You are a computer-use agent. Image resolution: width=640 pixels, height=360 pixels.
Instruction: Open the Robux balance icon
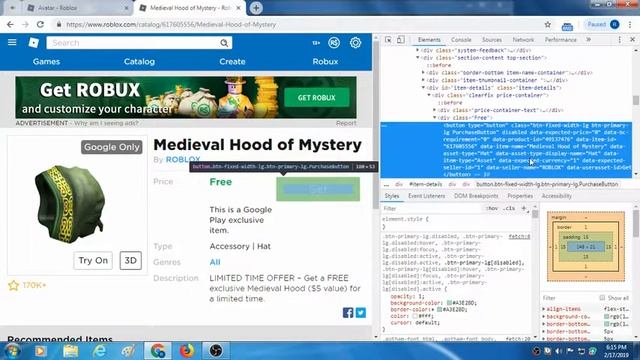(334, 42)
